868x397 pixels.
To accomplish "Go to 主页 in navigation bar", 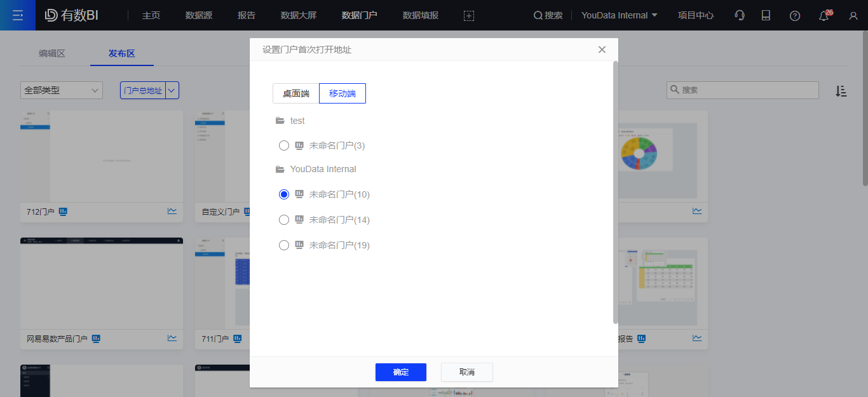I will tap(151, 15).
